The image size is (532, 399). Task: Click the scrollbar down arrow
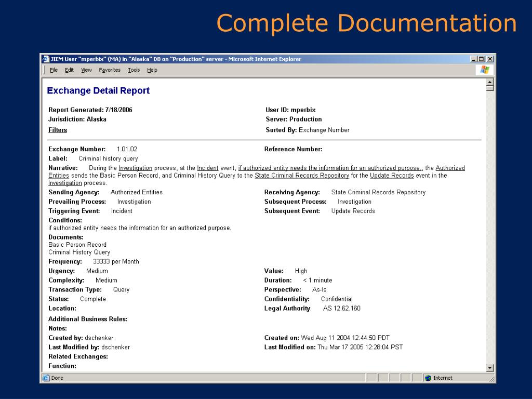489,368
